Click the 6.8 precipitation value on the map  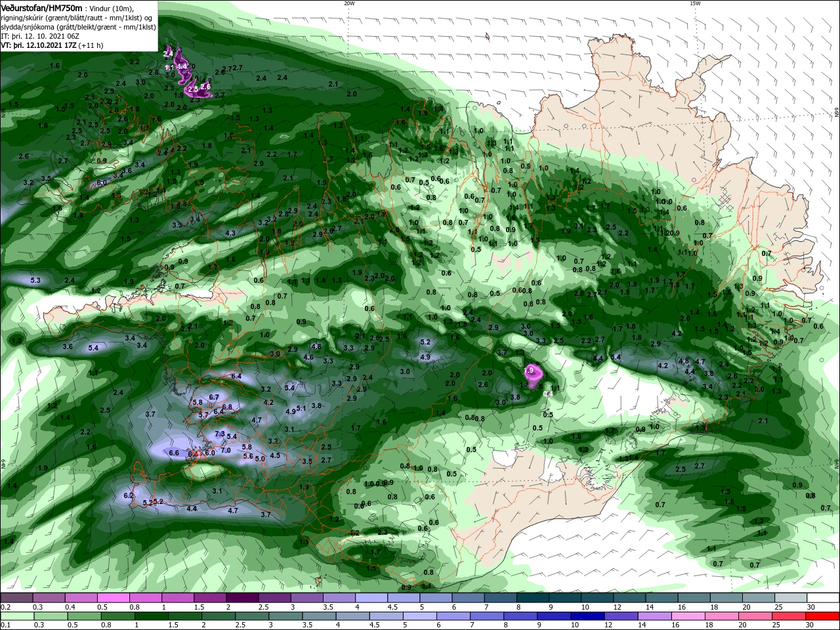(227, 407)
